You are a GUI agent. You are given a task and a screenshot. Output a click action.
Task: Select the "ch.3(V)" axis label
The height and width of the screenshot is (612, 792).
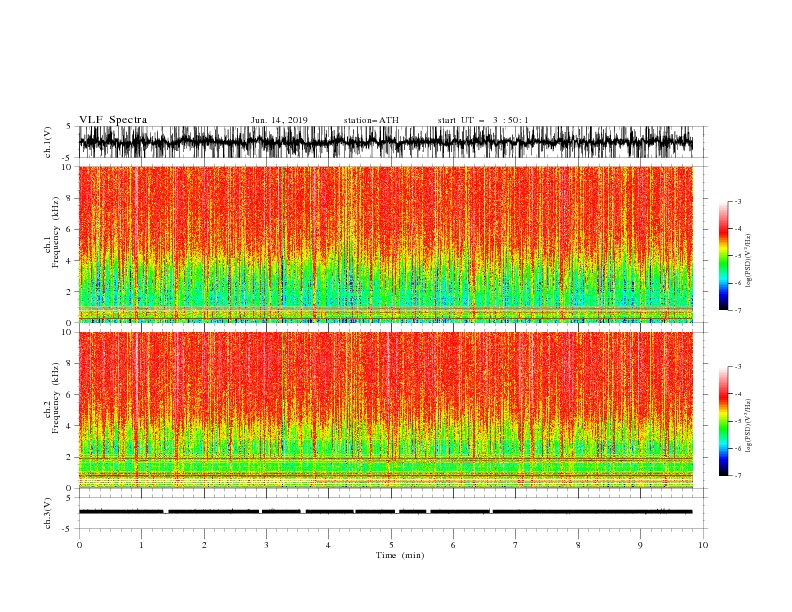click(48, 513)
